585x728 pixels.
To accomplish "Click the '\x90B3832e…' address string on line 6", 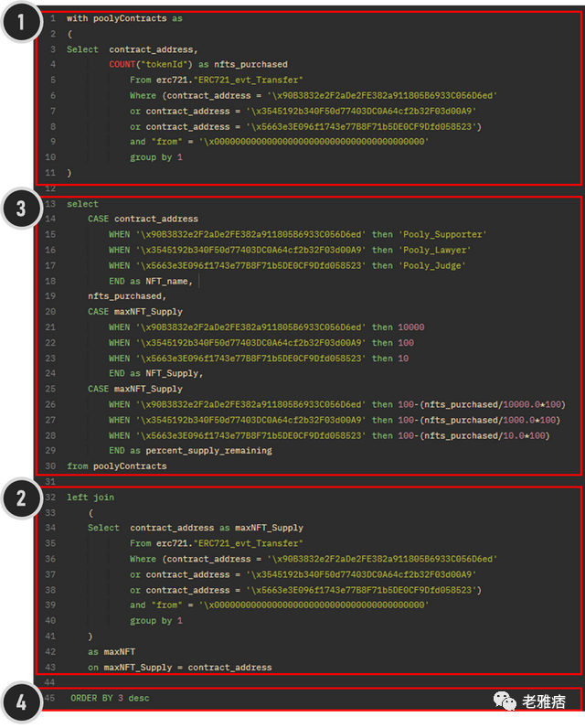I will [x=382, y=96].
